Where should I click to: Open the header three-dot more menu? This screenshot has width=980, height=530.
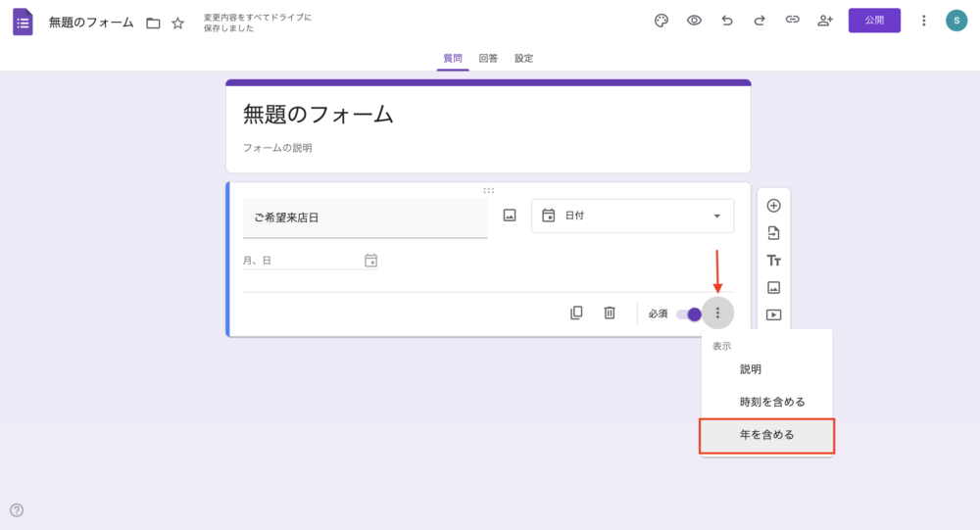(924, 21)
